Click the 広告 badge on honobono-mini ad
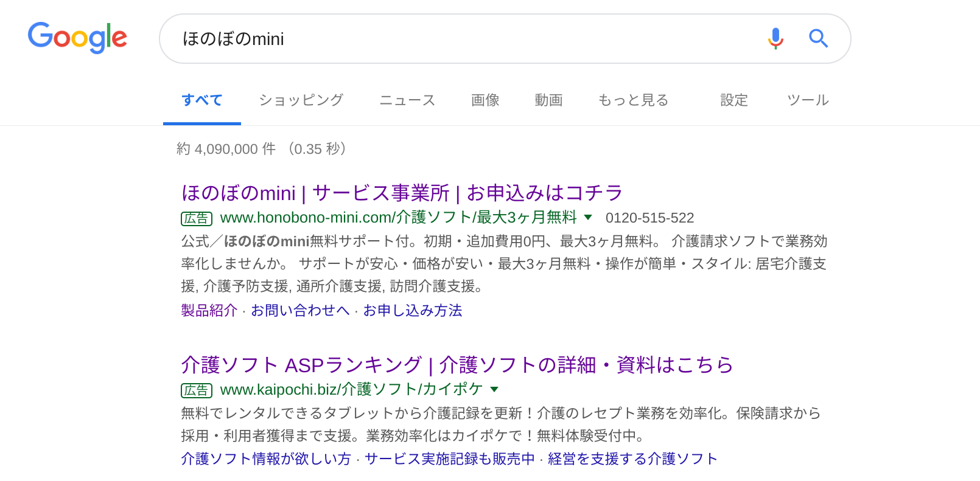This screenshot has width=980, height=481. tap(197, 218)
